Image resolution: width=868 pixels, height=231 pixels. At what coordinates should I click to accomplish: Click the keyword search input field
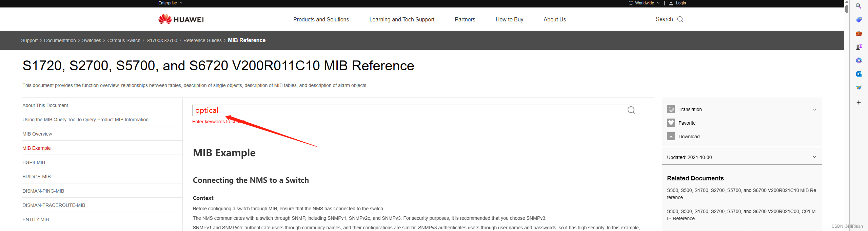416,110
